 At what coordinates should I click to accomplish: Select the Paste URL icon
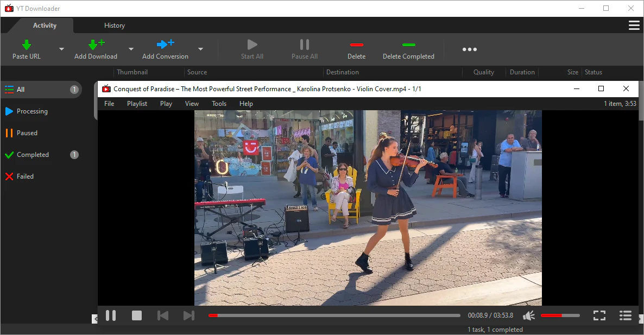[x=26, y=45]
